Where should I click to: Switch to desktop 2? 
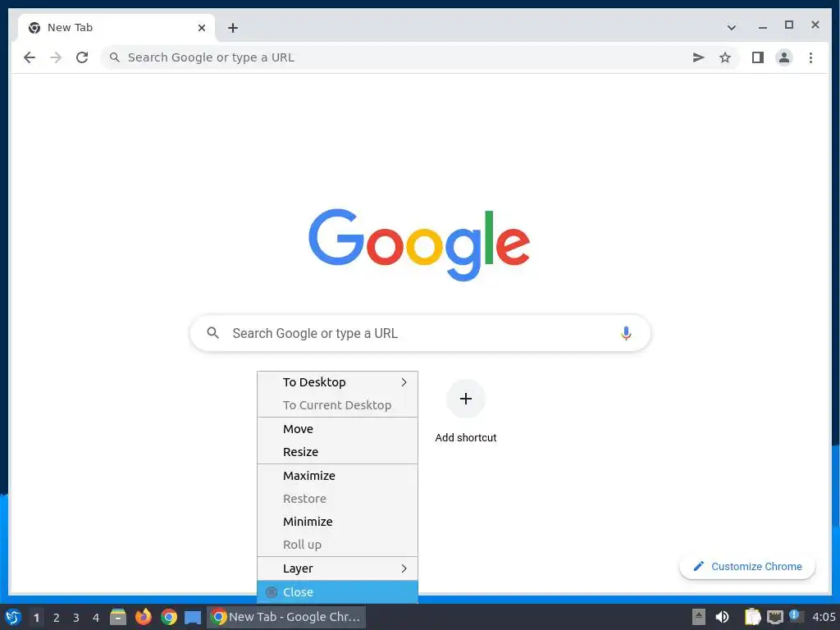pos(57,617)
